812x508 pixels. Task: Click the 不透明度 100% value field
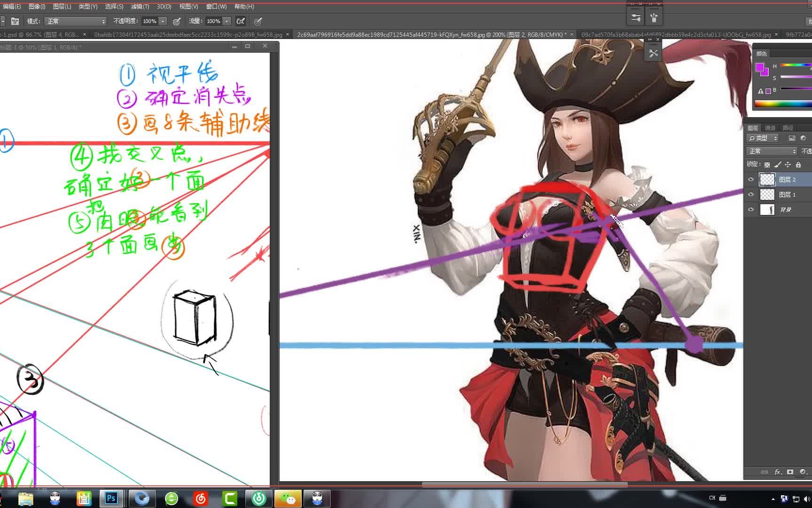(150, 21)
